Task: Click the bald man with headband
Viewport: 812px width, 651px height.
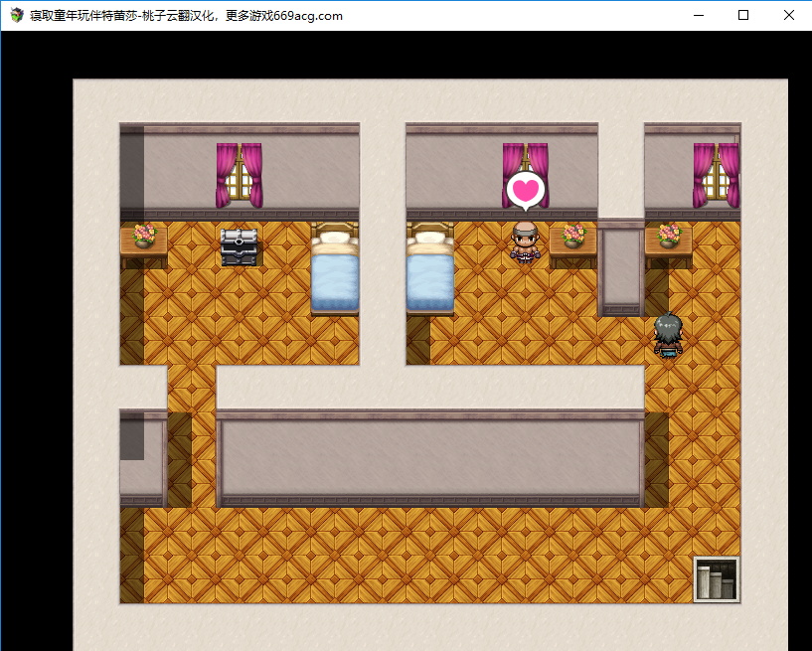Action: [x=525, y=243]
